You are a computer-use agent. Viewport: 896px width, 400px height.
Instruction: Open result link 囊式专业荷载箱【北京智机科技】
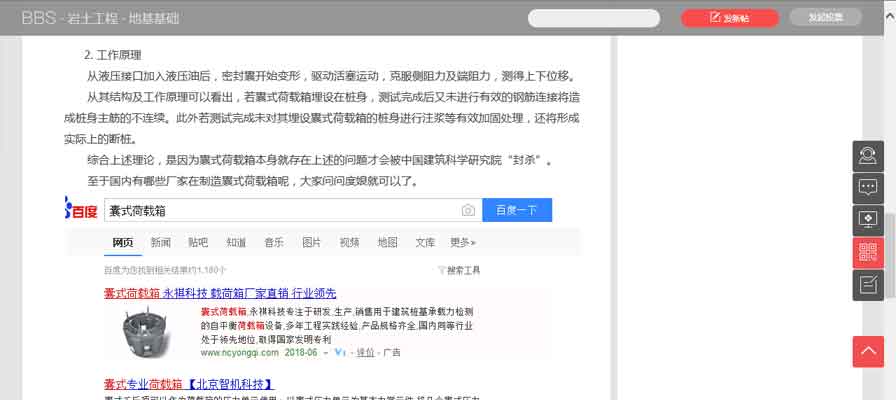pos(189,384)
